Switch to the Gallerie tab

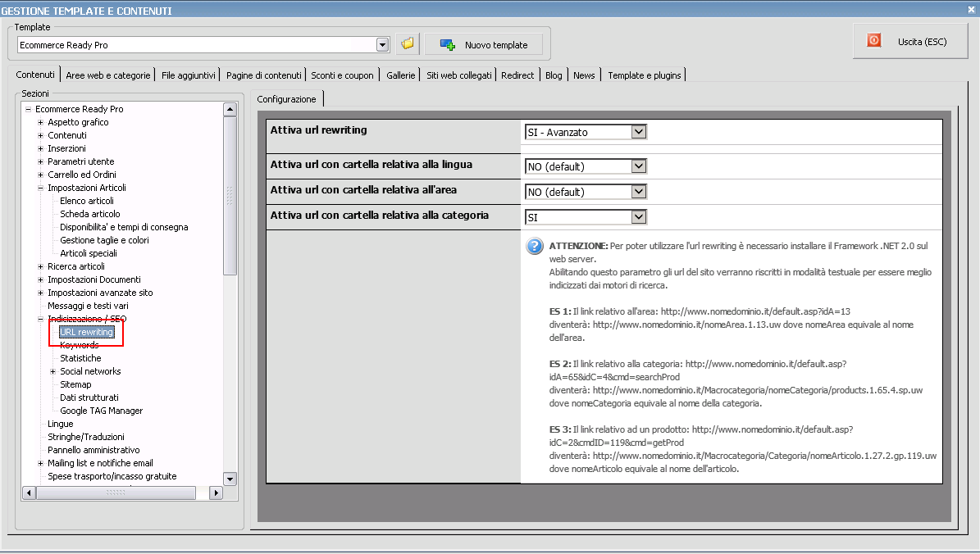(401, 75)
